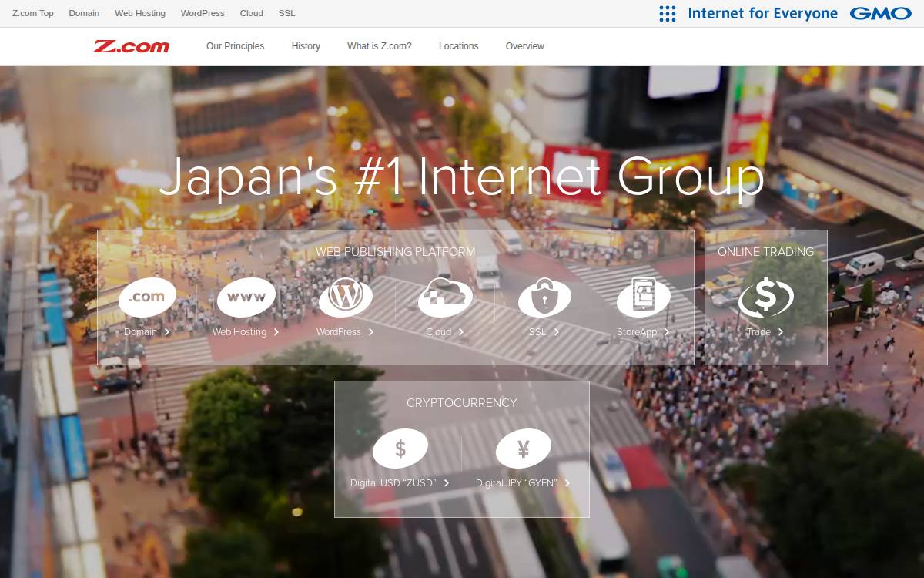The image size is (924, 578).
Task: Open WordPress in the top bar
Action: (203, 13)
